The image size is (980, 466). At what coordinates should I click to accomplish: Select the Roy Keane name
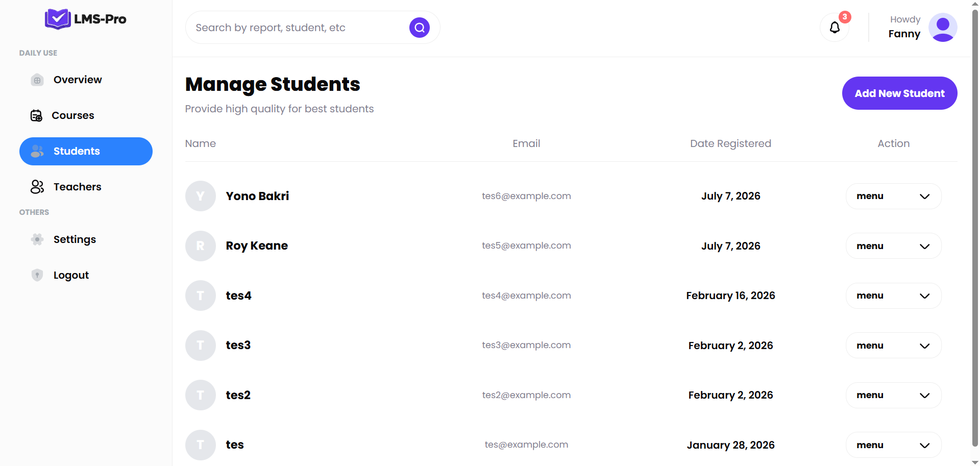click(257, 246)
